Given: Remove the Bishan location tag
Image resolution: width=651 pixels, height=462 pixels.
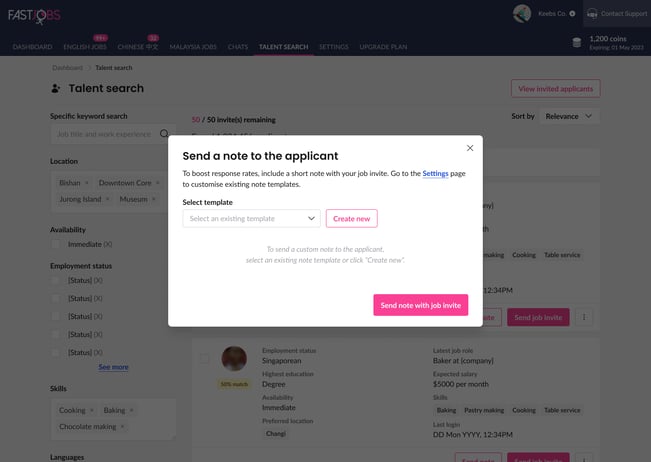Looking at the screenshot, I should [87, 183].
